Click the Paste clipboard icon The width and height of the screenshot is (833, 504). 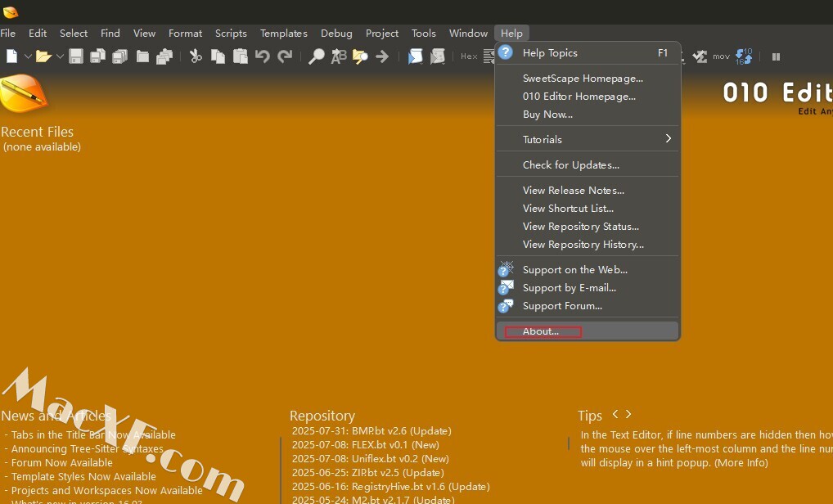point(240,56)
